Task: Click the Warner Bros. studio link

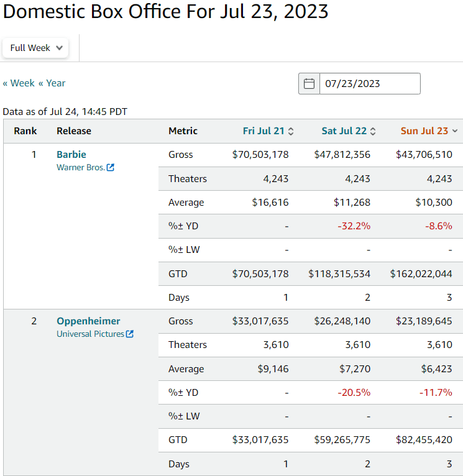Action: click(81, 168)
